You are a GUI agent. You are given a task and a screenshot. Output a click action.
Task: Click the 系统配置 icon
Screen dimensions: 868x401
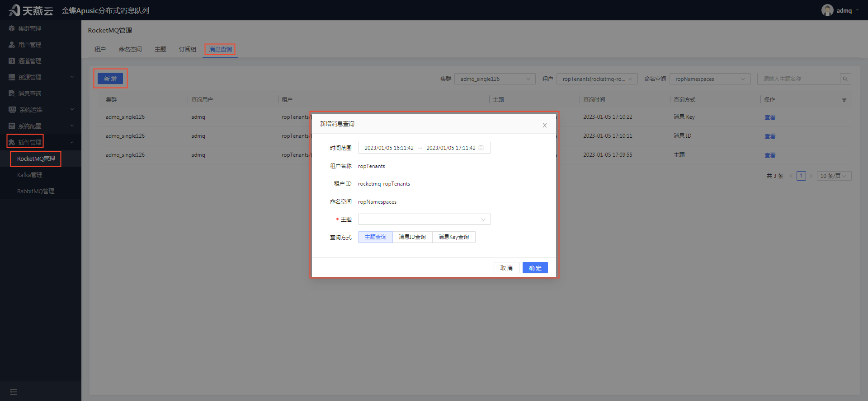pos(12,126)
